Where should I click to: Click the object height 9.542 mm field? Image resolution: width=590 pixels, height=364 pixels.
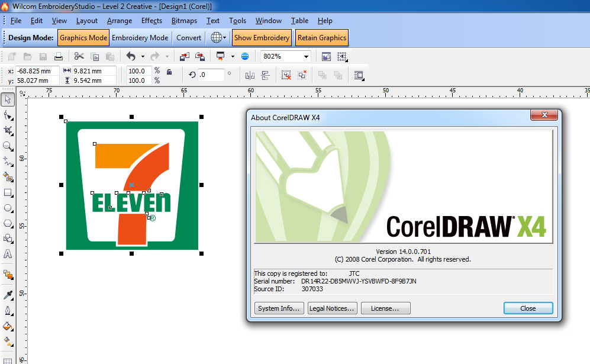(94, 80)
